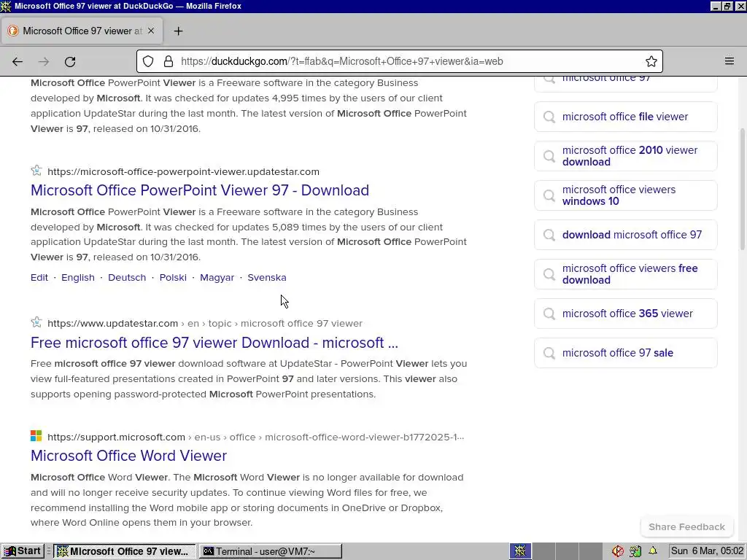The image size is (747, 560).
Task: Search related: microsoft office viewers windows 10
Action: tap(625, 195)
